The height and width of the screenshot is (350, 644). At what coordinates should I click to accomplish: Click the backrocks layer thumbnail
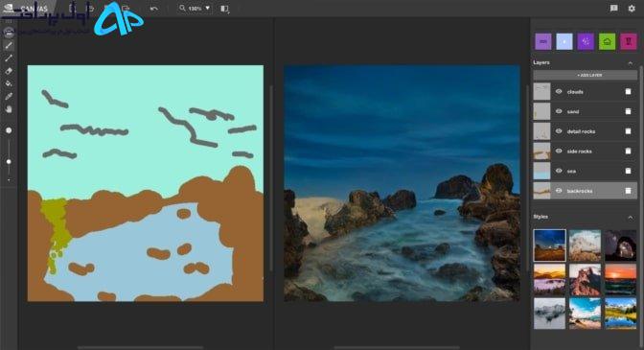[541, 191]
